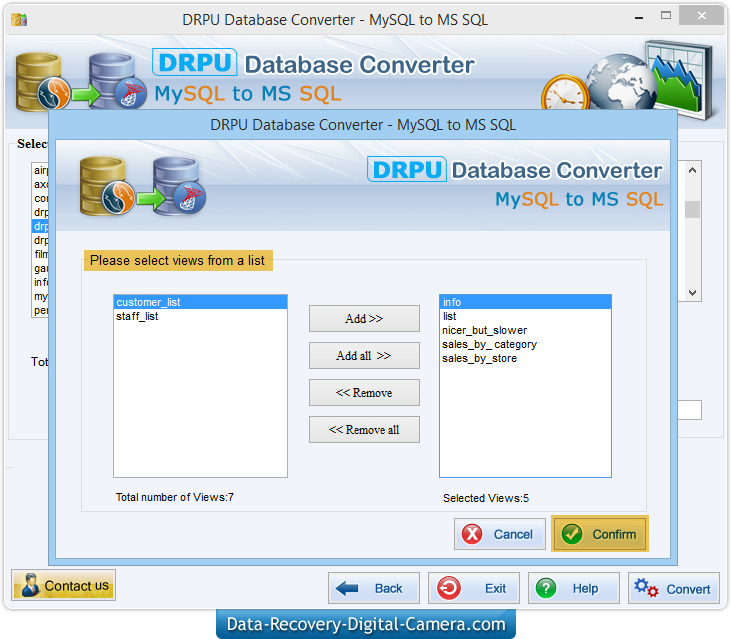Select nicer_but_slower in selected views
Image resolution: width=731 pixels, height=639 pixels.
pyautogui.click(x=525, y=330)
